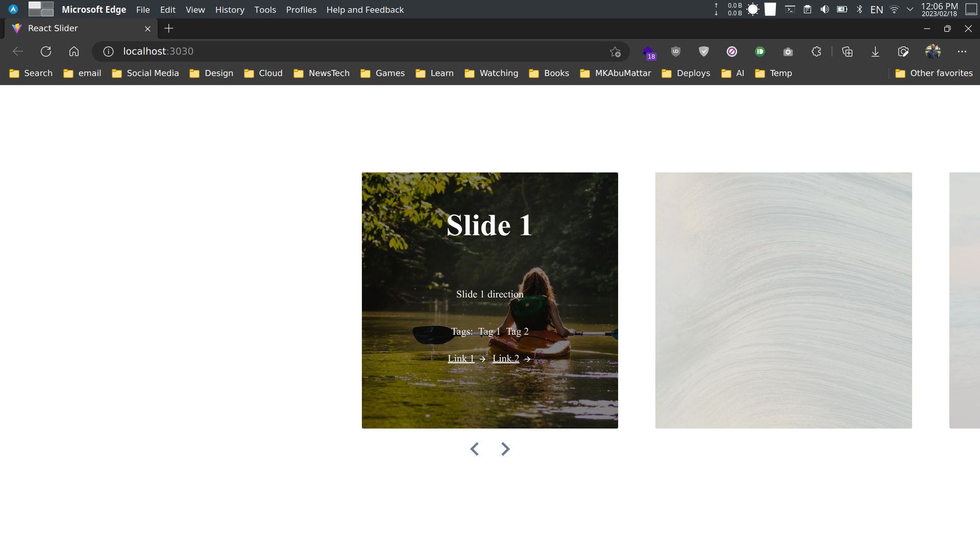Open Link 1 on Slide 1
The image size is (980, 551).
pos(460,358)
